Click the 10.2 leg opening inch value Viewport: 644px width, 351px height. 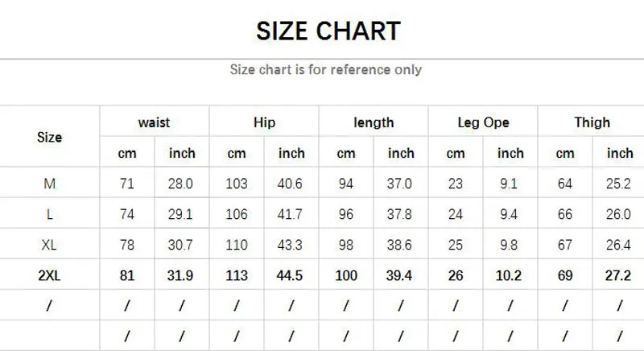[509, 275]
